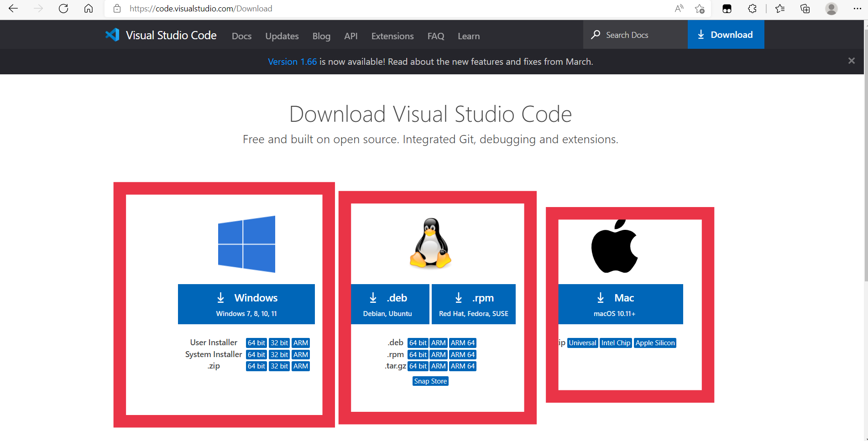Dismiss the version 1.66 announcement banner
The height and width of the screenshot is (441, 868).
[x=852, y=61]
